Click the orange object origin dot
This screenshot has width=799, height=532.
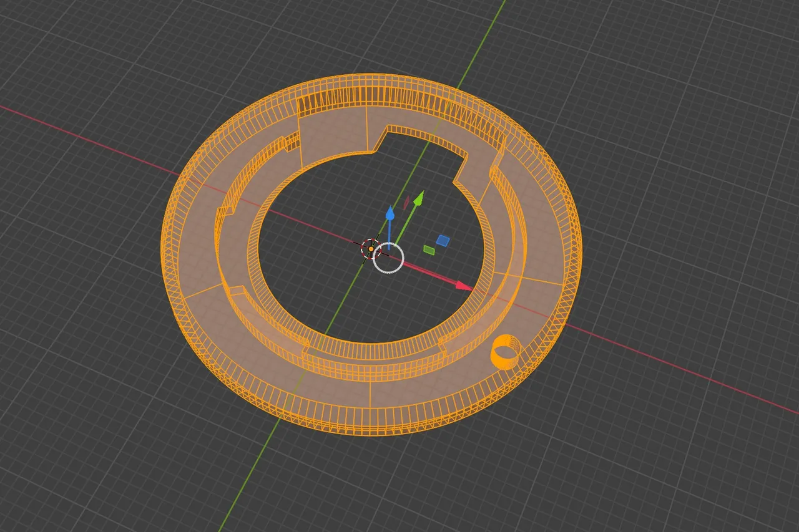tap(371, 249)
